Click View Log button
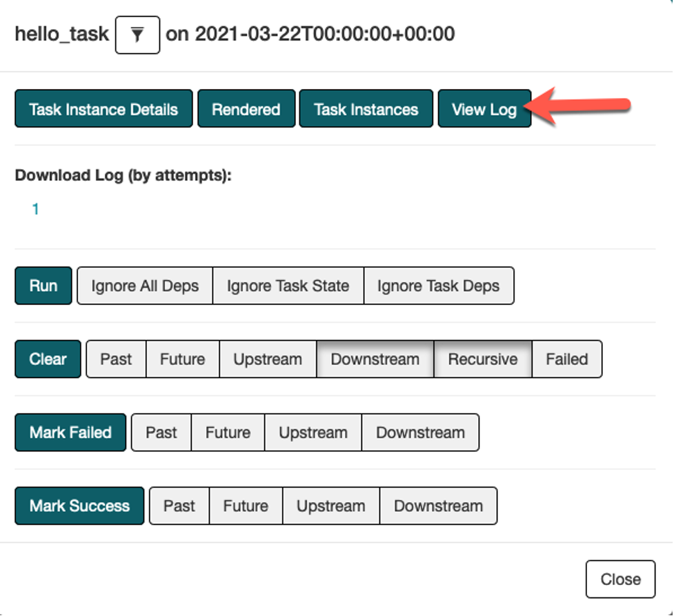The width and height of the screenshot is (674, 616). point(484,109)
